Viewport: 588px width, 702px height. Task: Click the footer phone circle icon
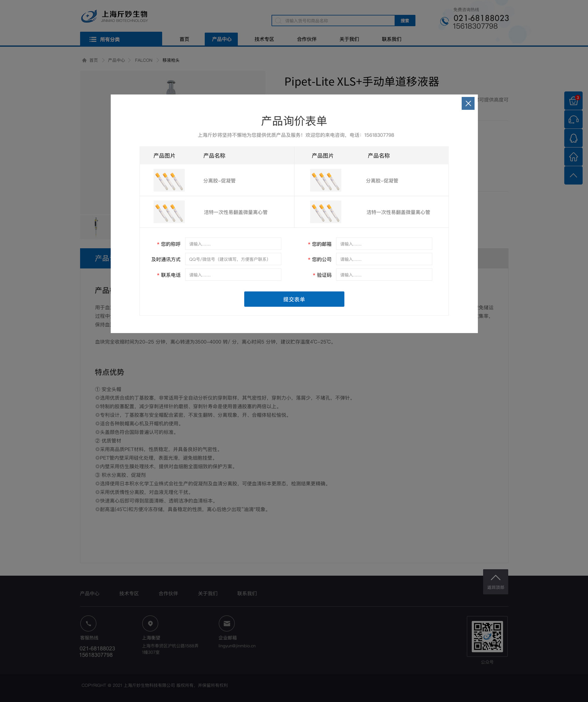88,624
